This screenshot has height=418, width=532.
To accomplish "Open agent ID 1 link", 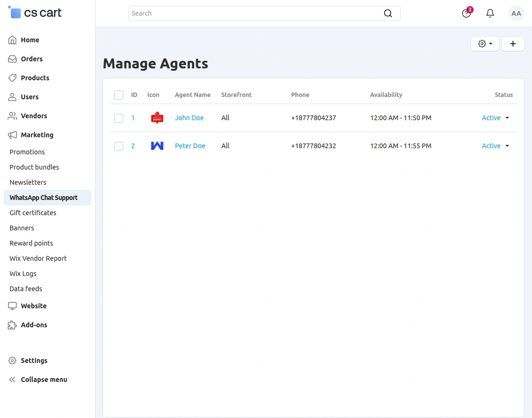I will coord(133,118).
